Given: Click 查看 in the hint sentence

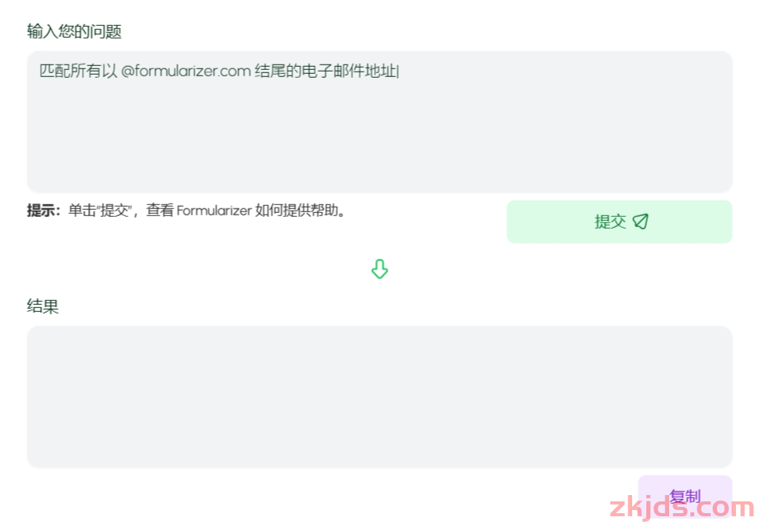Looking at the screenshot, I should [x=160, y=211].
